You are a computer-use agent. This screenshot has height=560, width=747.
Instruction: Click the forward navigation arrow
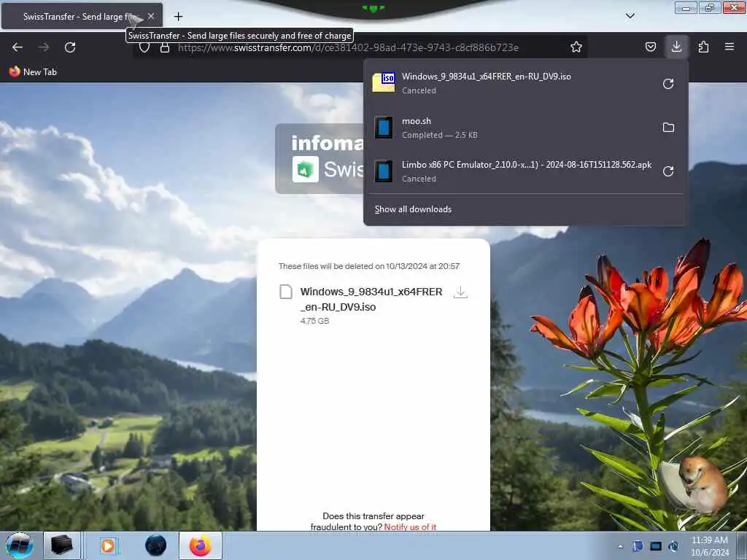pos(44,47)
